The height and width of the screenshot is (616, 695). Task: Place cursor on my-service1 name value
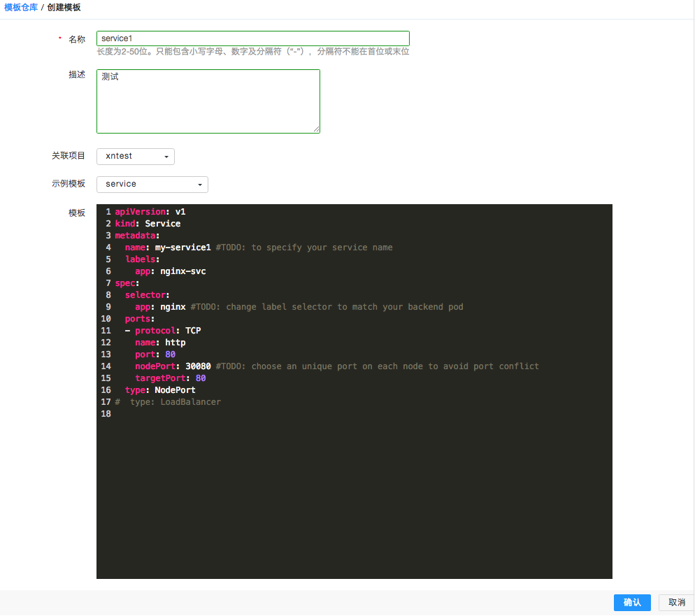[x=182, y=248]
